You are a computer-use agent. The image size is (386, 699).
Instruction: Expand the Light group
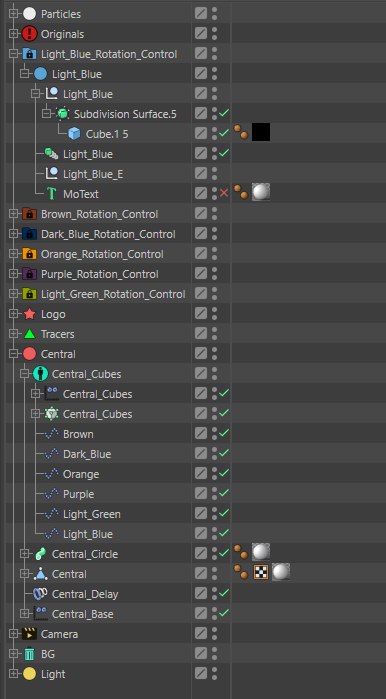click(13, 674)
